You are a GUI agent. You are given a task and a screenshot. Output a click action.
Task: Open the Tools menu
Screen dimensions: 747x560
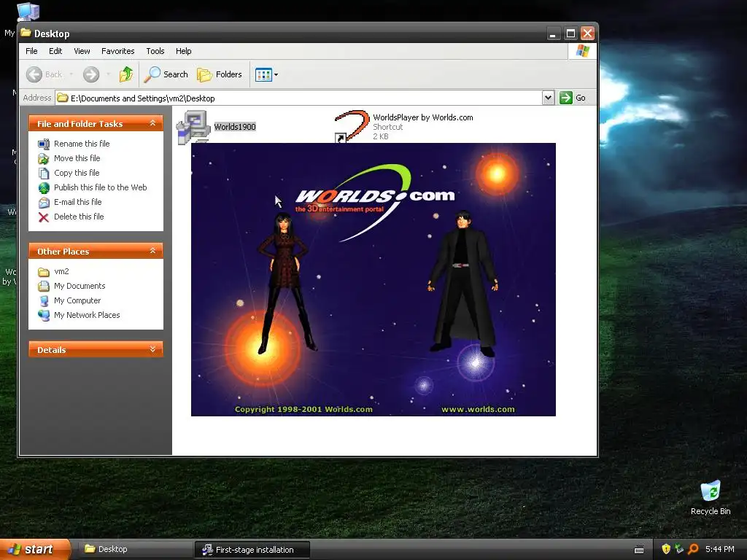[x=155, y=51]
